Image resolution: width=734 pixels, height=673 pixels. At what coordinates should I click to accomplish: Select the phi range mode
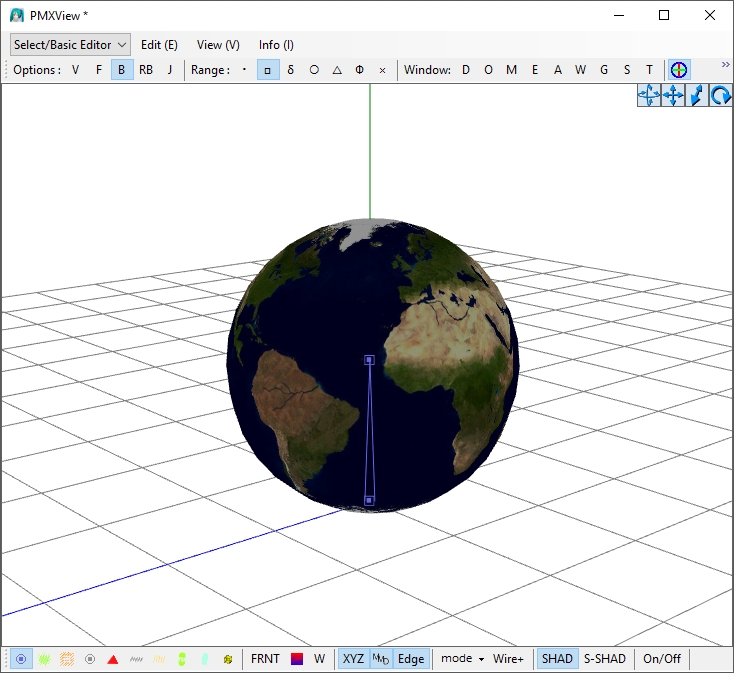[360, 70]
